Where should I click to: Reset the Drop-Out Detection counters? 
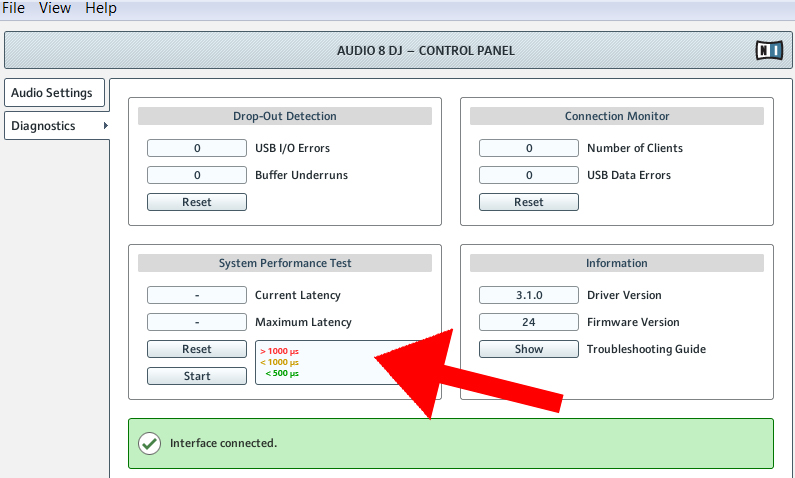(x=196, y=202)
